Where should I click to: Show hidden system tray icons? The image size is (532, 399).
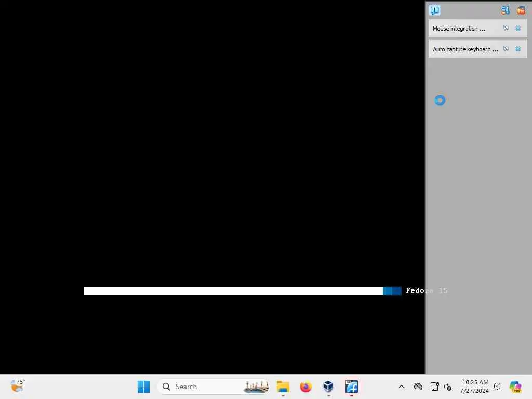coord(402,387)
